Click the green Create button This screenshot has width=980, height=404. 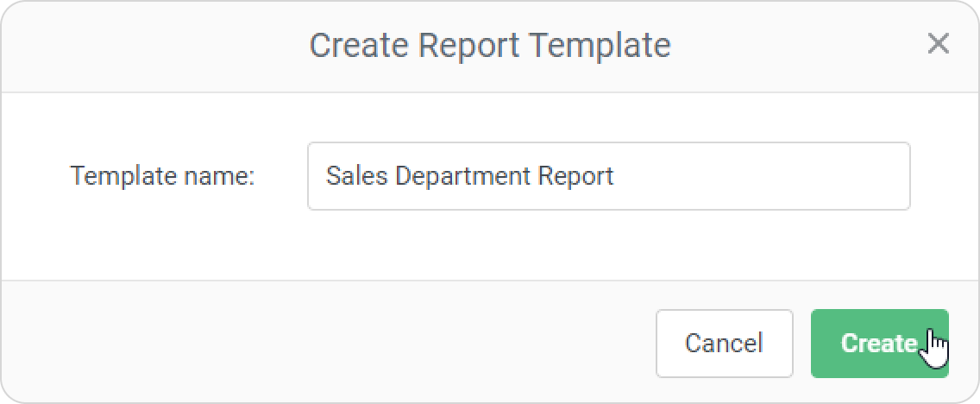tap(879, 344)
